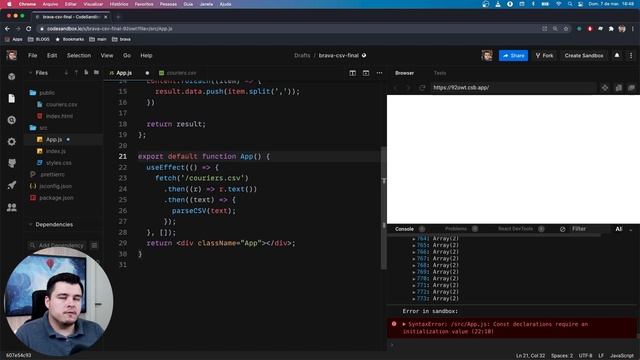Open the Edit menu
Image resolution: width=640 pixels, height=360 pixels.
(52, 56)
